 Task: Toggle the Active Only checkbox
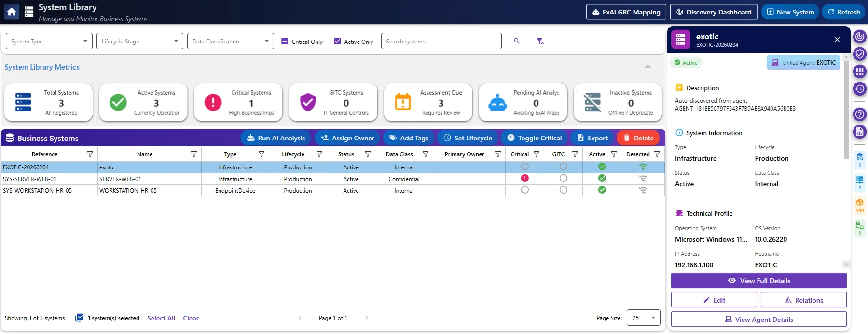pyautogui.click(x=337, y=42)
